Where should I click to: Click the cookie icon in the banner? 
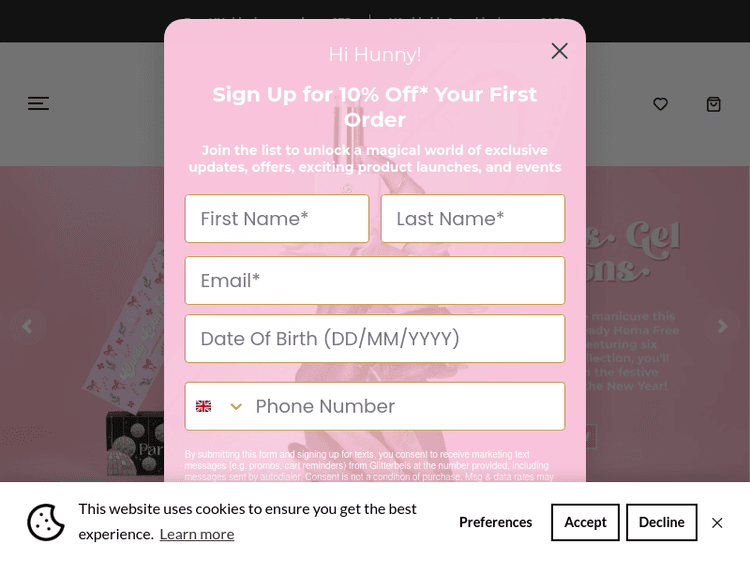point(46,522)
